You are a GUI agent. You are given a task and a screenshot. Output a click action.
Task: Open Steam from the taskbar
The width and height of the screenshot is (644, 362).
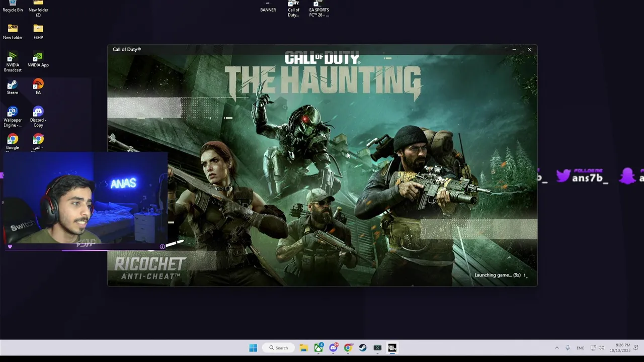click(x=363, y=348)
